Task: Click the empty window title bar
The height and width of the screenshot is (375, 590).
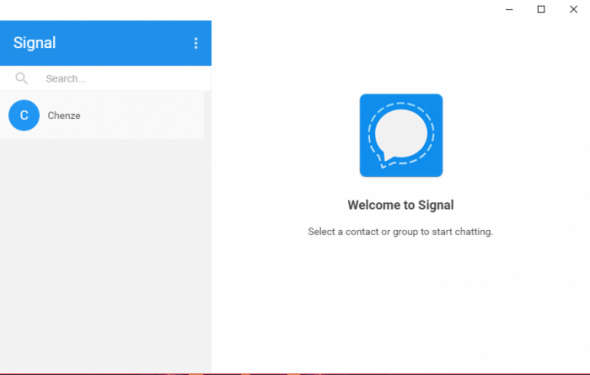Action: 248,9
